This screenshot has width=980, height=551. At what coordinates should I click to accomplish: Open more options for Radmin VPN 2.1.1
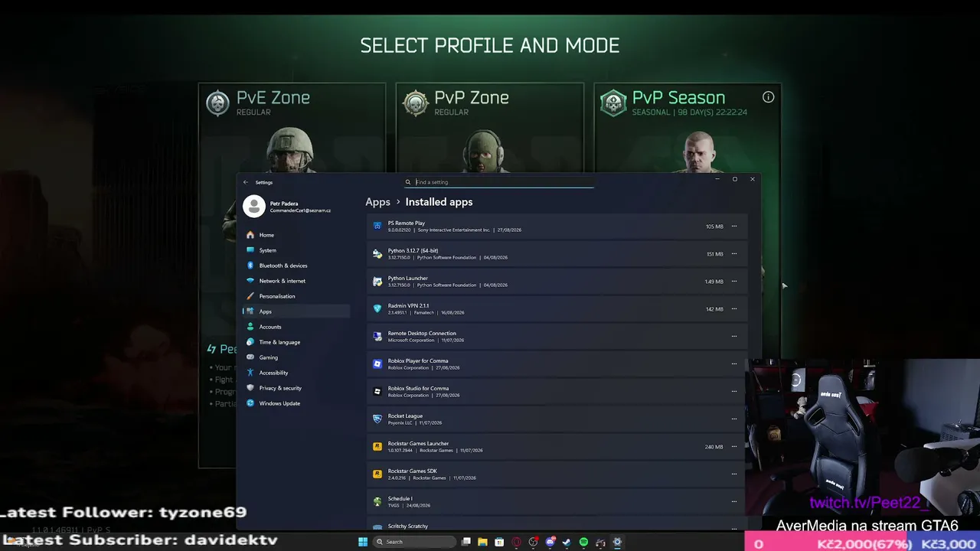coord(733,309)
